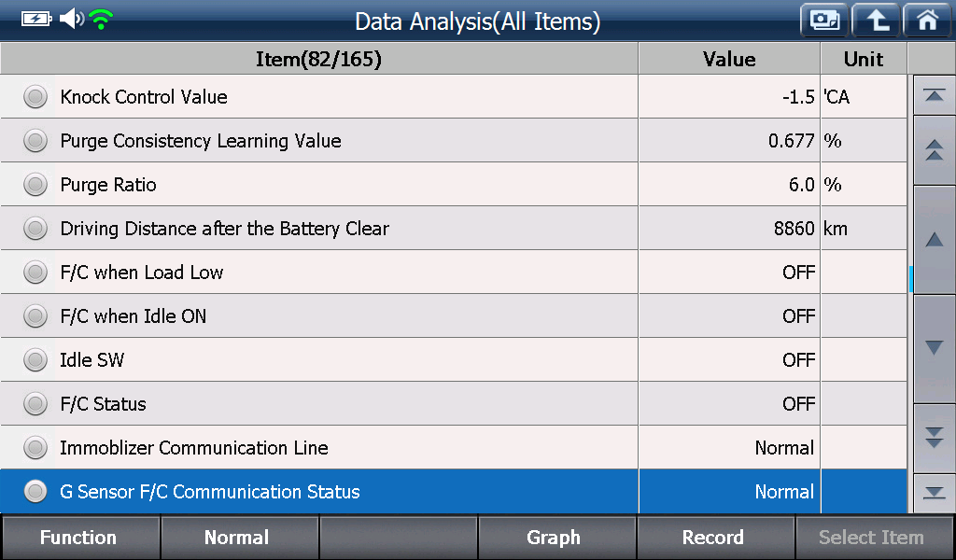The height and width of the screenshot is (560, 956).
Task: Select Driving Distance after the Battery Clear row
Action: coord(454,229)
